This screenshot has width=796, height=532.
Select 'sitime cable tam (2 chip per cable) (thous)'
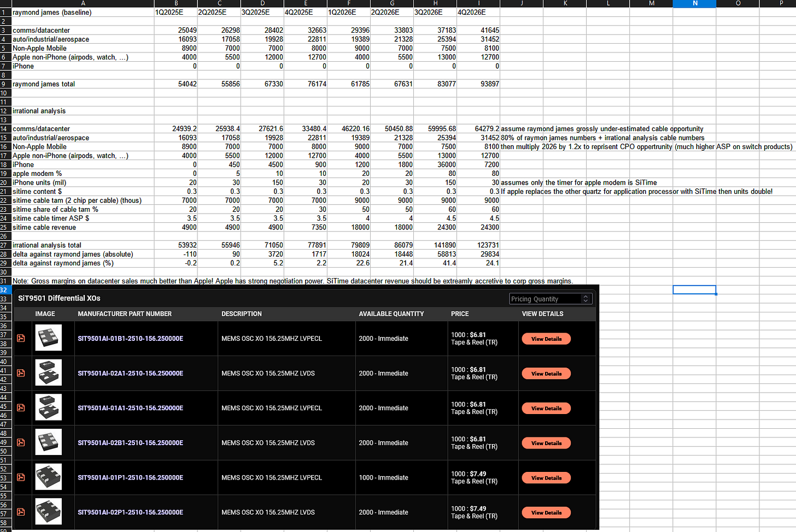(x=83, y=200)
